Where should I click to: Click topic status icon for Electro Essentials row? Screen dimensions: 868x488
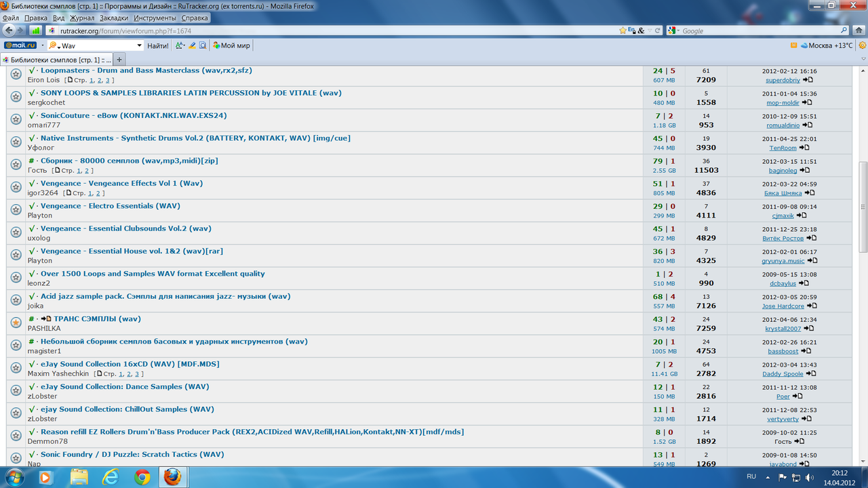[x=16, y=209]
